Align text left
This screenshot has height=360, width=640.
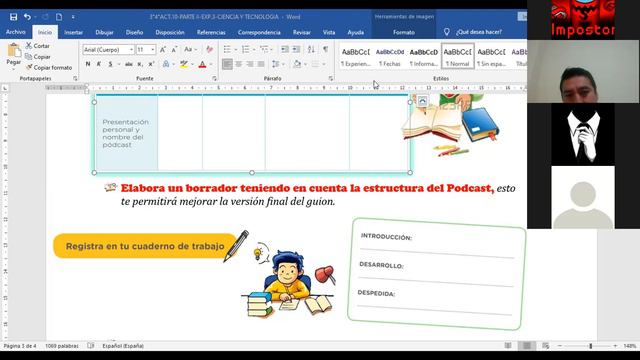pyautogui.click(x=227, y=64)
